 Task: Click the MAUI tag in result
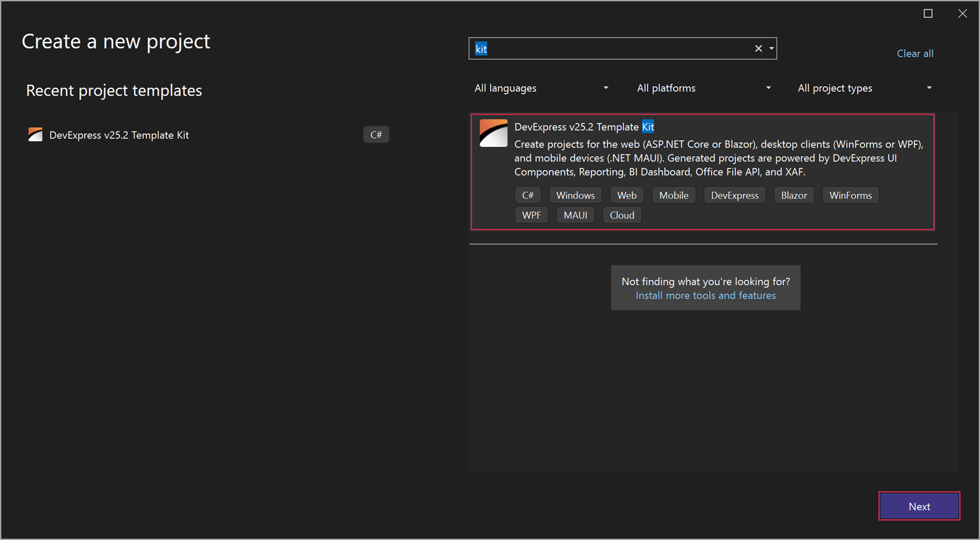click(x=576, y=215)
